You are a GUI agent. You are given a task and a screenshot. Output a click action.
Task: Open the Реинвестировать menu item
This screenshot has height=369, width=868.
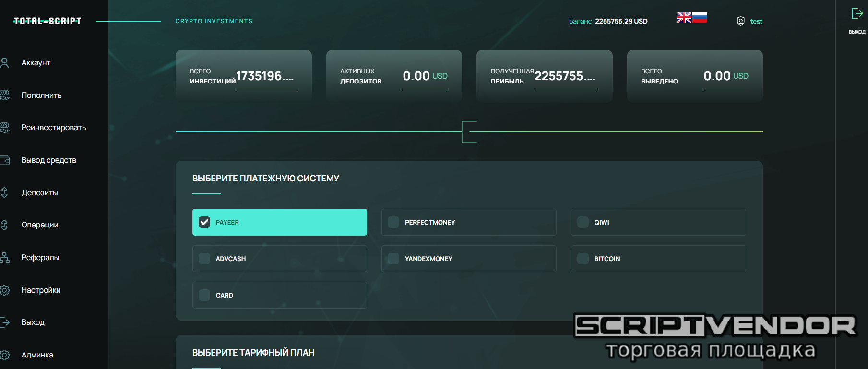[54, 128]
